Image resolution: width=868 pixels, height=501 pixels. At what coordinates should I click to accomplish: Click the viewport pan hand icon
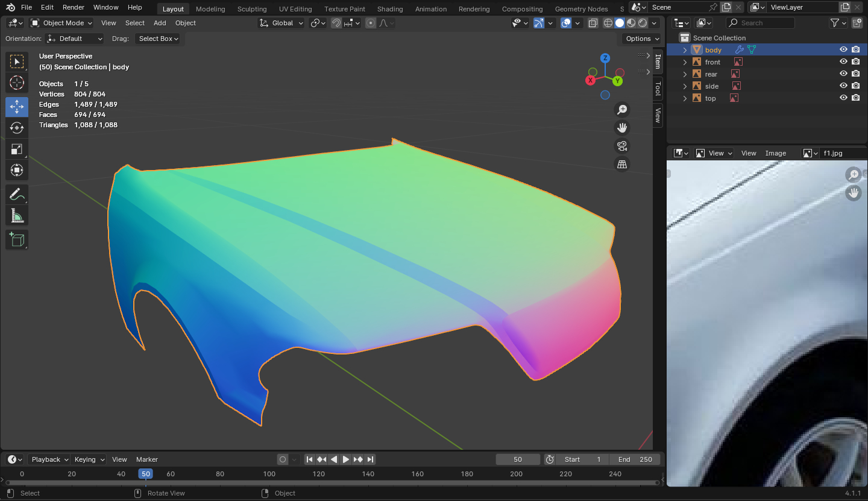[622, 128]
